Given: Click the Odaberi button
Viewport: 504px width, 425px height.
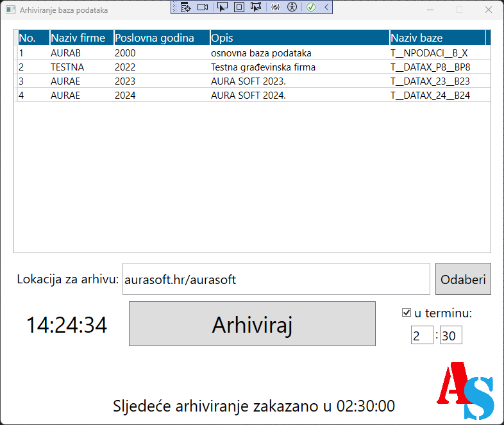Looking at the screenshot, I should tap(463, 279).
